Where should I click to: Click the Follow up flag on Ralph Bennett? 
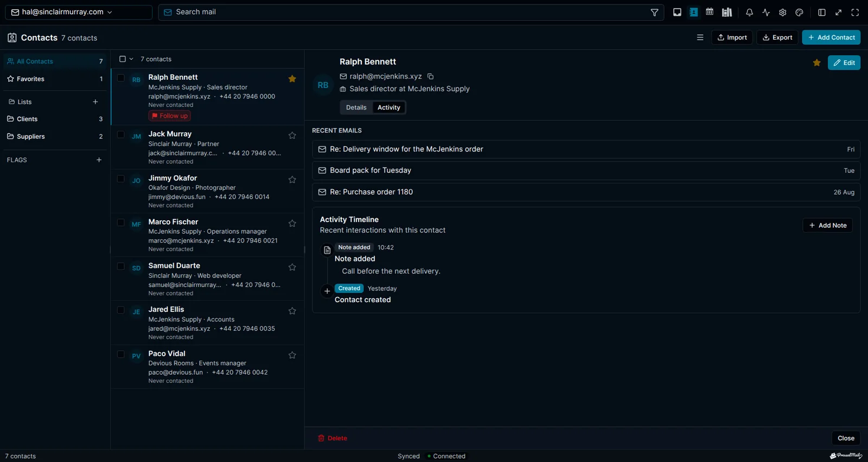169,116
